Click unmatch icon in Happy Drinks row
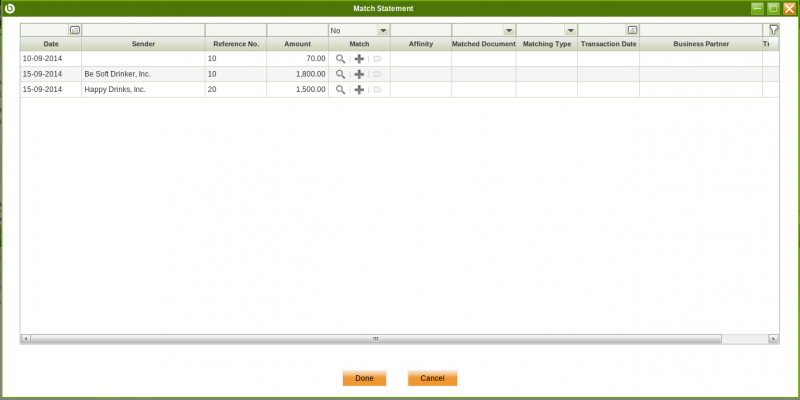 click(378, 89)
